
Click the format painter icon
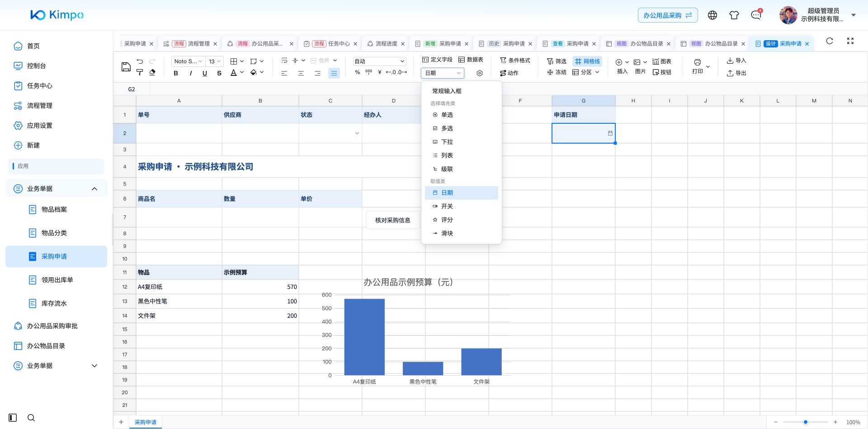tap(140, 72)
